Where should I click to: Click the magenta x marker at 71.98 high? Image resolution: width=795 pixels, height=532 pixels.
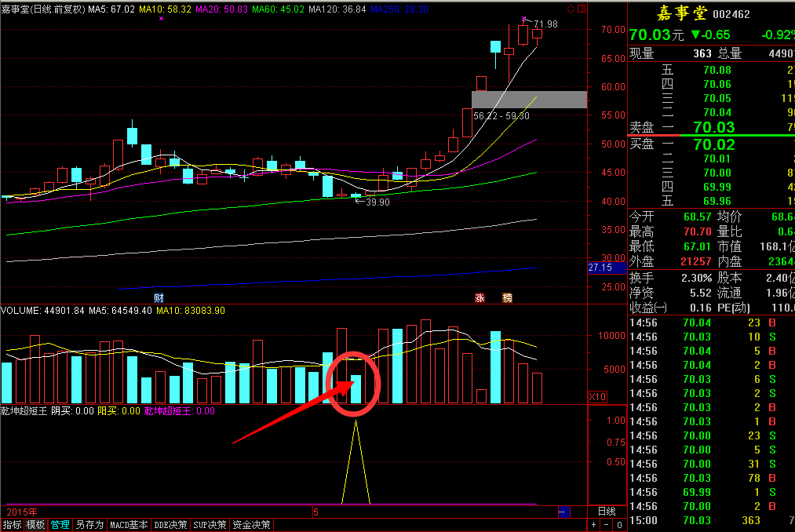click(523, 20)
